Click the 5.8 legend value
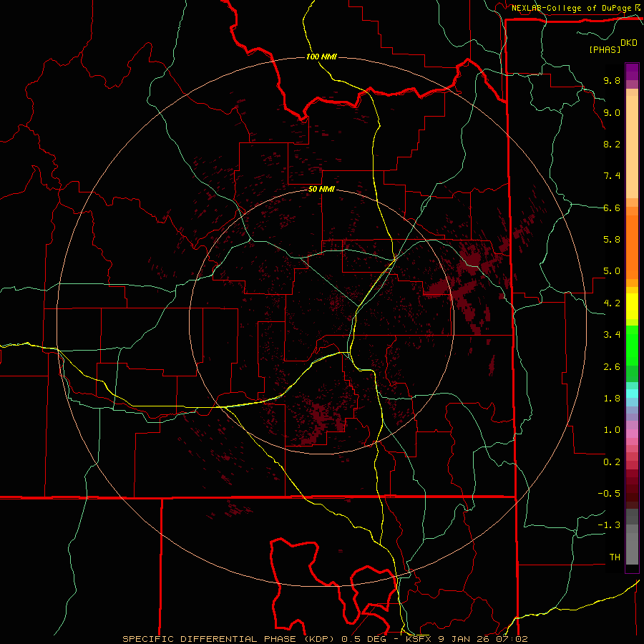 [612, 240]
